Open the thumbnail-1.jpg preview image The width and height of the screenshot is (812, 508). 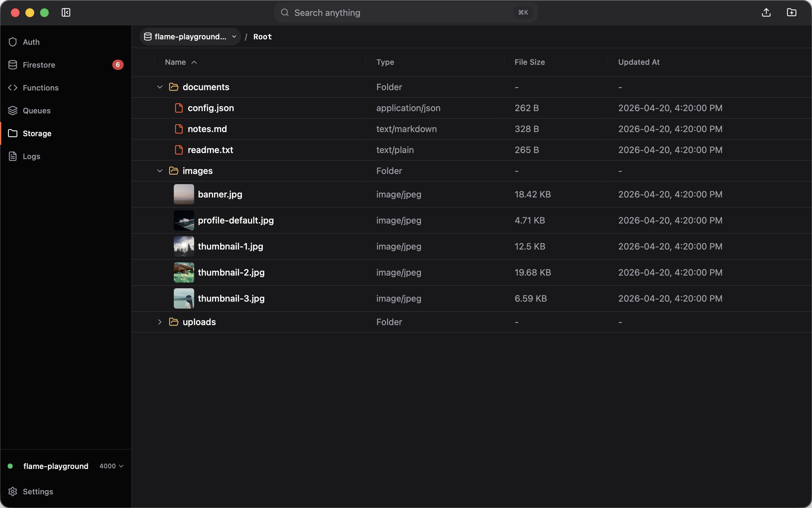[x=184, y=246]
